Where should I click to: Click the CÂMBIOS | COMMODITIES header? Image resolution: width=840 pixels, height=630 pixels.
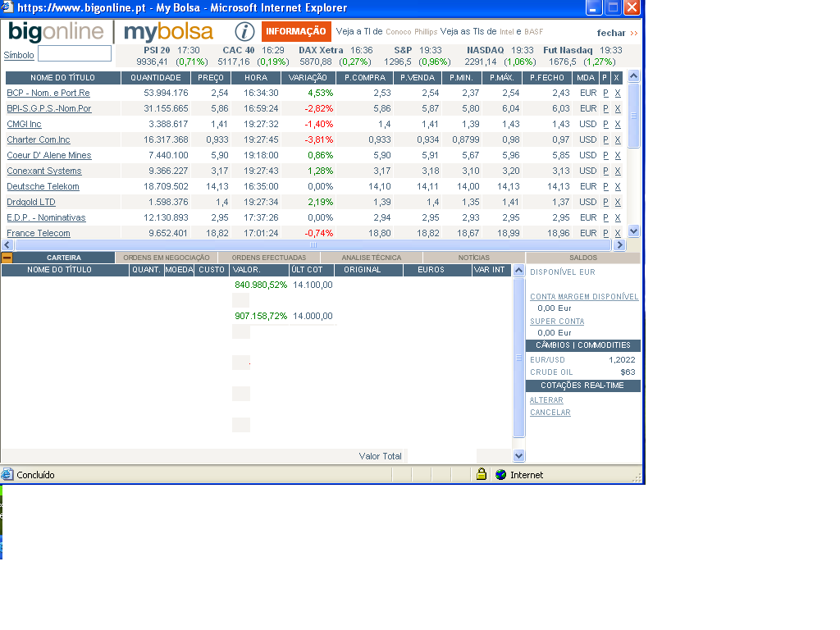click(583, 345)
